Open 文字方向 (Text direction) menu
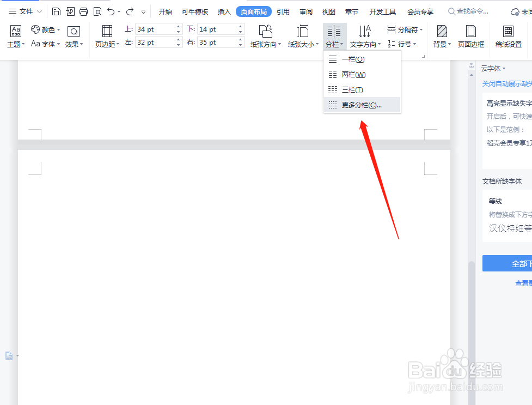This screenshot has width=532, height=405. 365,36
